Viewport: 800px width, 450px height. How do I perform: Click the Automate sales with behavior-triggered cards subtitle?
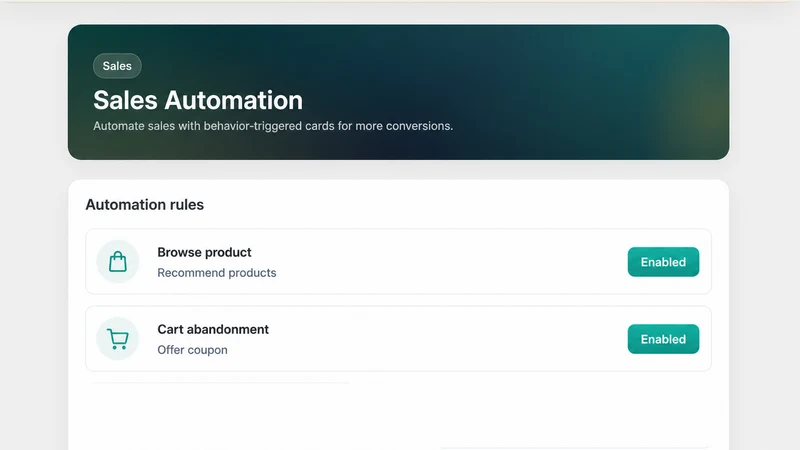coord(273,126)
